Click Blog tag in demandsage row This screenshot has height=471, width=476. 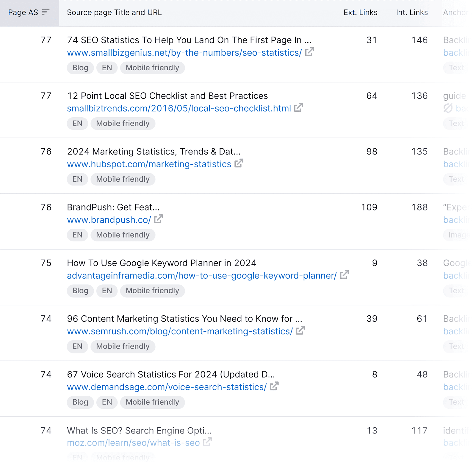[x=80, y=402]
